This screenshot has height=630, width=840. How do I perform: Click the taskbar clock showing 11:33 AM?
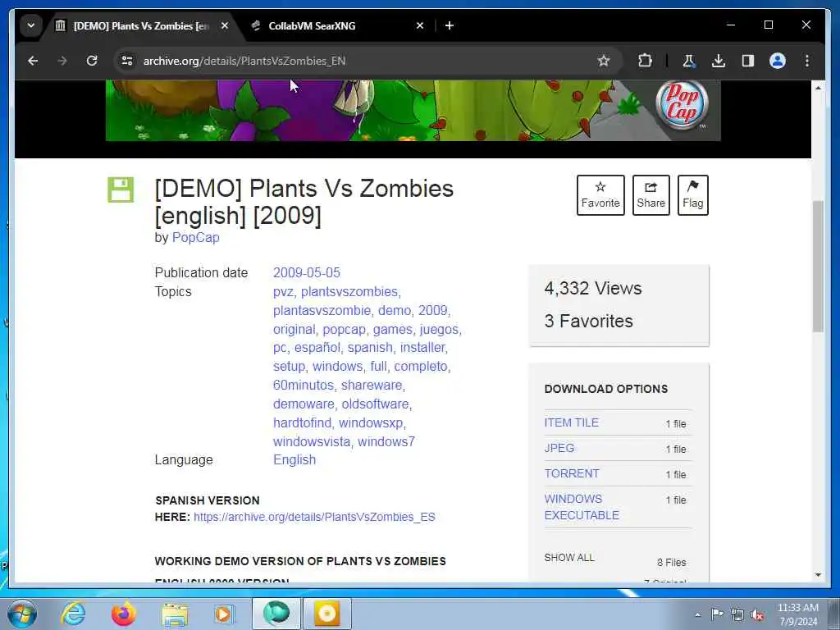[x=797, y=614]
